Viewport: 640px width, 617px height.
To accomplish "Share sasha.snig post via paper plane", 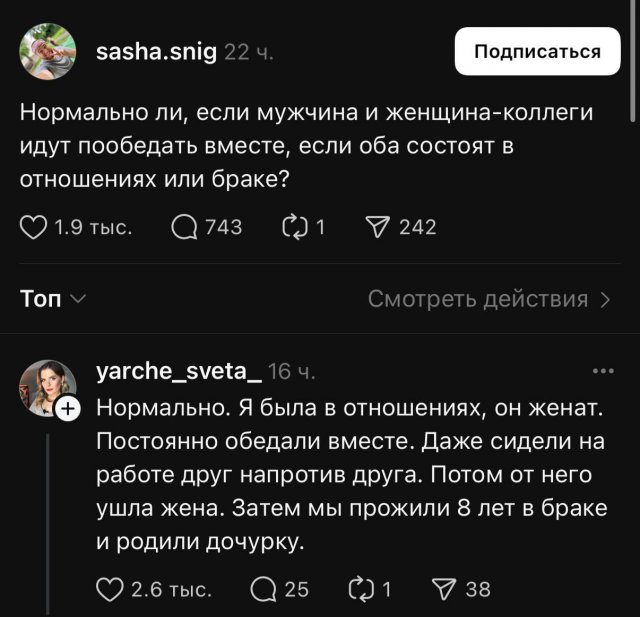I will [377, 227].
